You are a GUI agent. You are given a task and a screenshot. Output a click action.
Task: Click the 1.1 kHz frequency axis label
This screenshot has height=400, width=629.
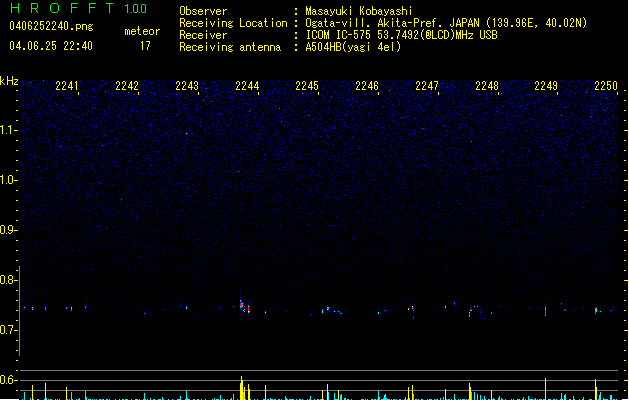tap(9, 130)
